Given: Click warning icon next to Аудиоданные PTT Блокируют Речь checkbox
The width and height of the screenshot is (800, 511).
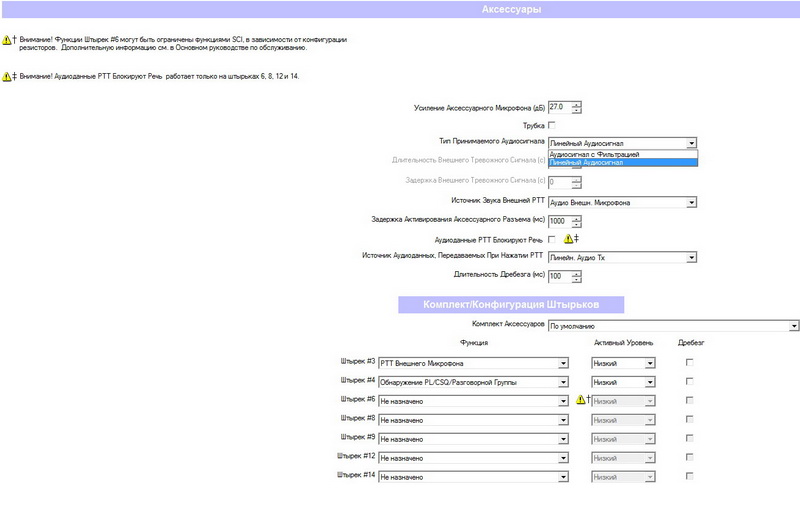Looking at the screenshot, I should [x=568, y=238].
